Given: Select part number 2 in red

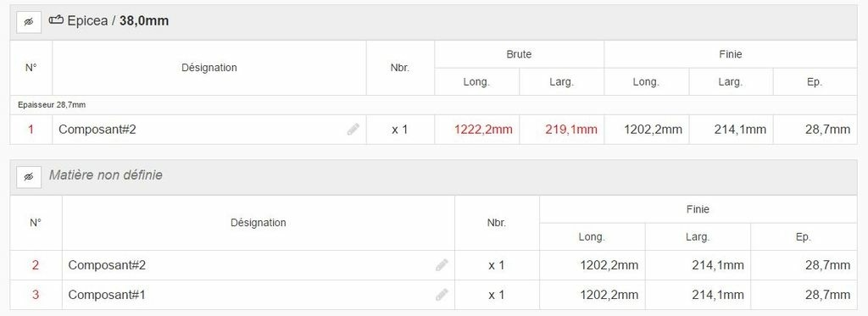Looking at the screenshot, I should point(36,265).
